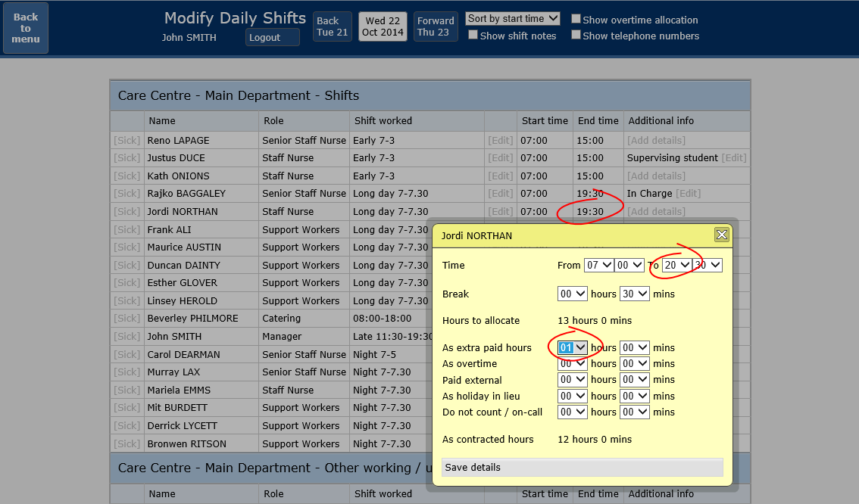Mark Carol DEARMAN as Sick
Screen dimensions: 859x504
(127, 355)
